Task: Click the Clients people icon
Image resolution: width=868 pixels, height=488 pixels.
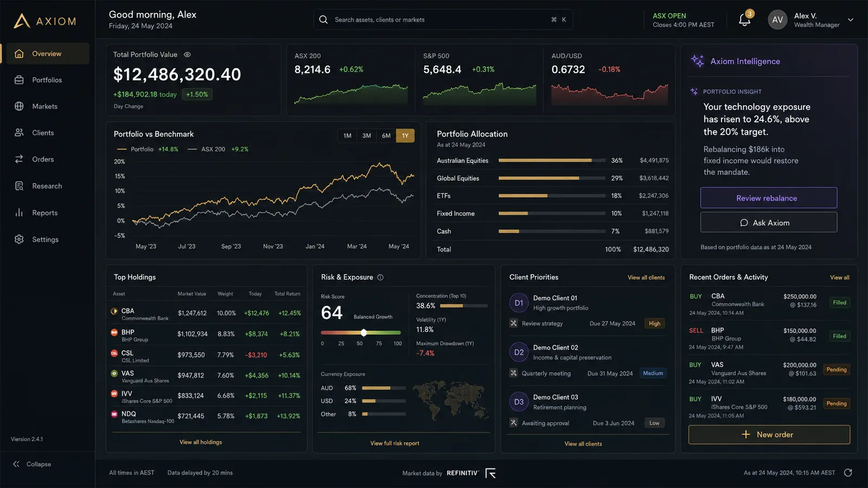Action: [x=19, y=133]
